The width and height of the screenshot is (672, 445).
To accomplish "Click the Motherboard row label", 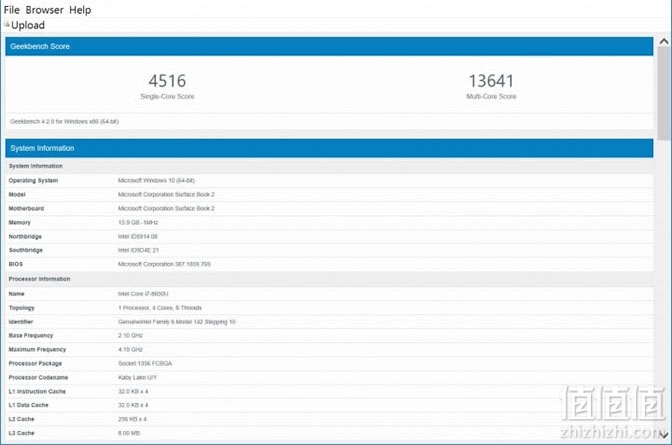I will click(26, 209).
